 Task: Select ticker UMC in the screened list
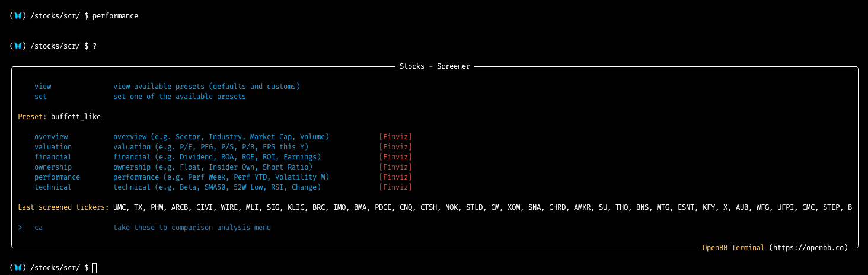119,207
